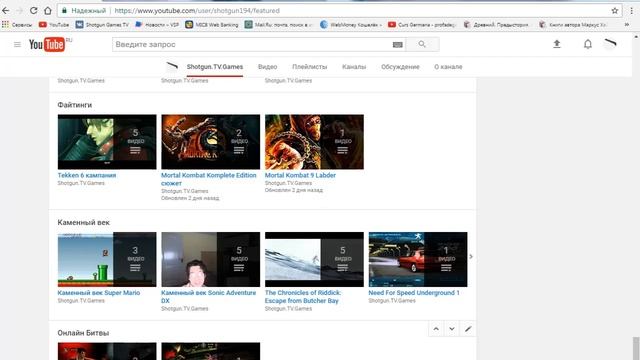
Task: Go back with the browser back arrow
Action: coord(6,11)
